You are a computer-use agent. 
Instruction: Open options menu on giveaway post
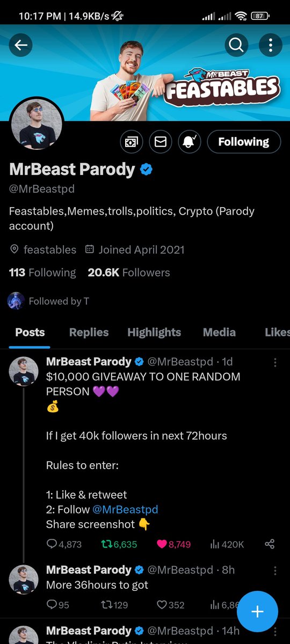click(x=275, y=363)
